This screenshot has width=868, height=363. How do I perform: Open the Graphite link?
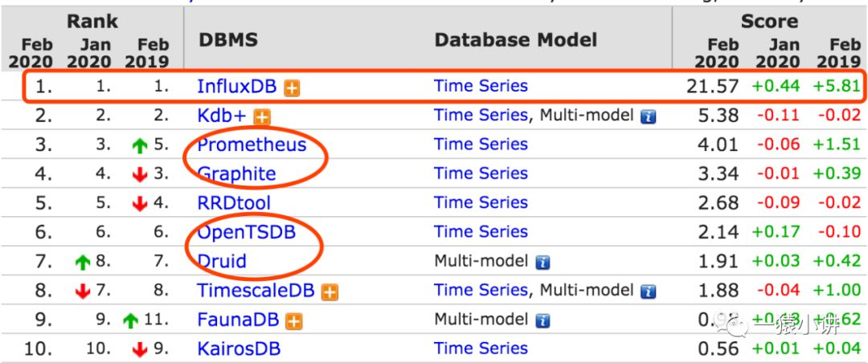click(x=236, y=174)
